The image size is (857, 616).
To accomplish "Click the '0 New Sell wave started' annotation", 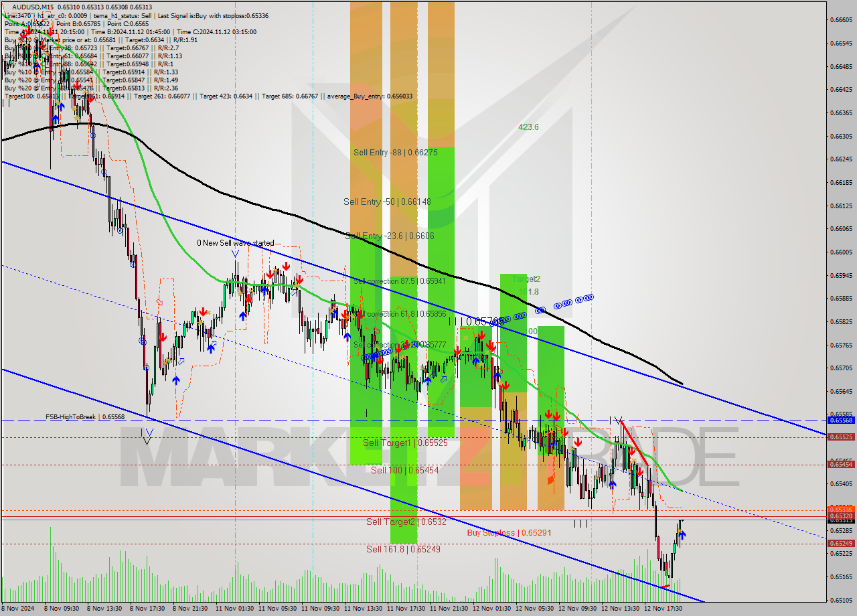I will click(235, 243).
